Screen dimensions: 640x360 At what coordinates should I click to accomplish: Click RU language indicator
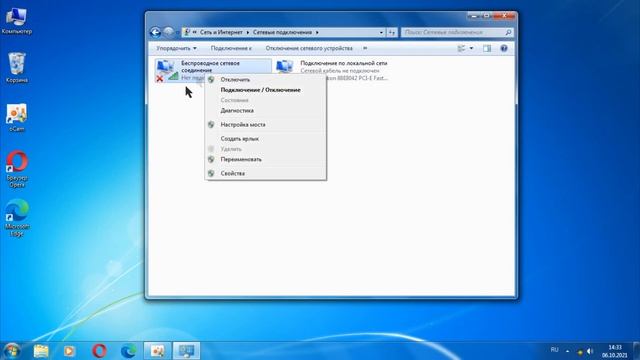point(554,350)
